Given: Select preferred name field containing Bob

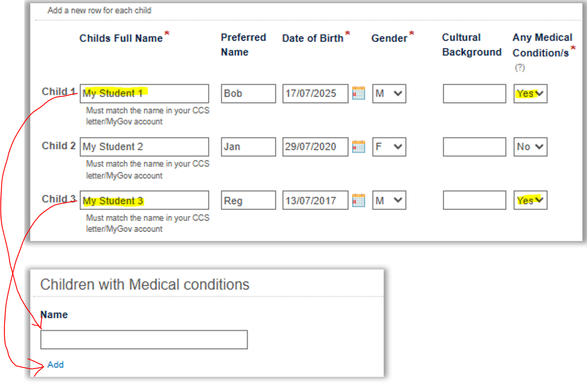Looking at the screenshot, I should click(248, 94).
